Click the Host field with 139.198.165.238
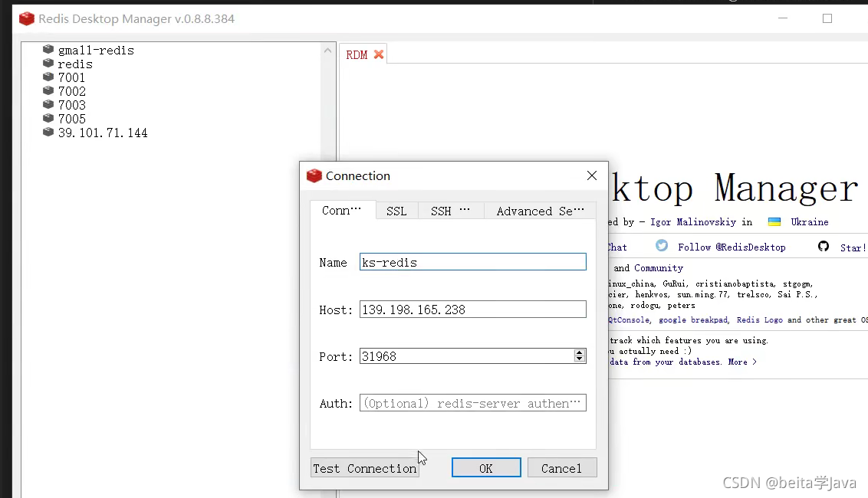The width and height of the screenshot is (868, 498). point(473,310)
